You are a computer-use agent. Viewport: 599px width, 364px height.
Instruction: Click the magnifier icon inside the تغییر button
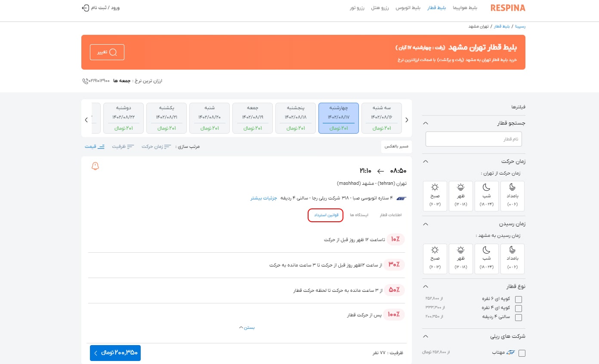[x=113, y=52]
